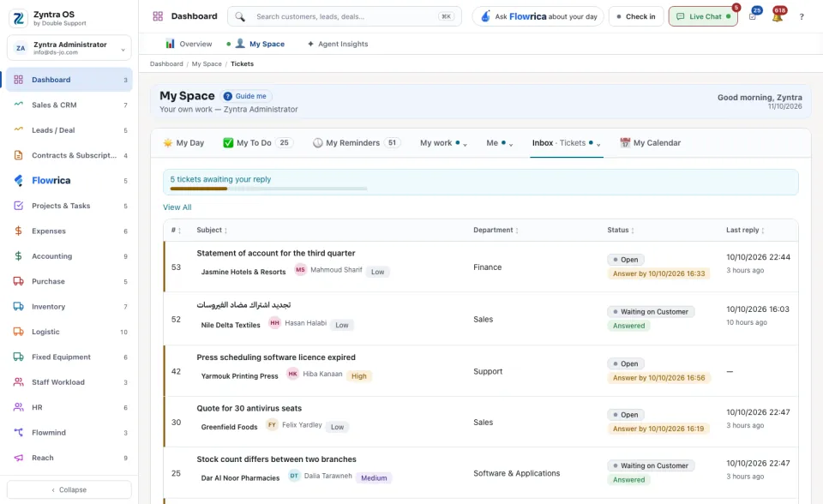823x504 pixels.
Task: Open HR sidebar icon
Action: (18, 407)
